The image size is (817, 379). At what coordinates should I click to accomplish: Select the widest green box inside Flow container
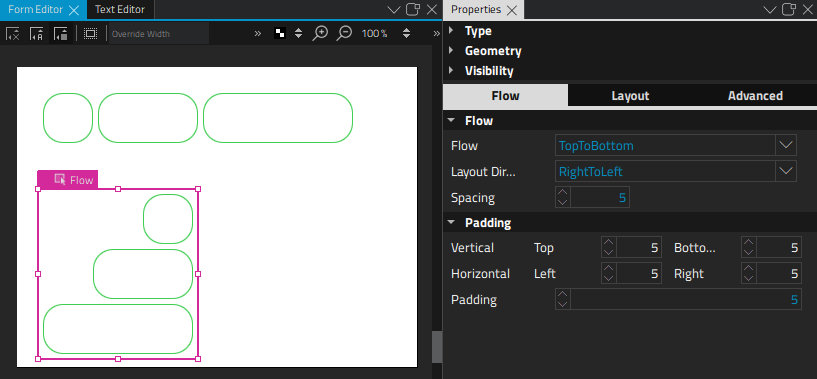118,329
